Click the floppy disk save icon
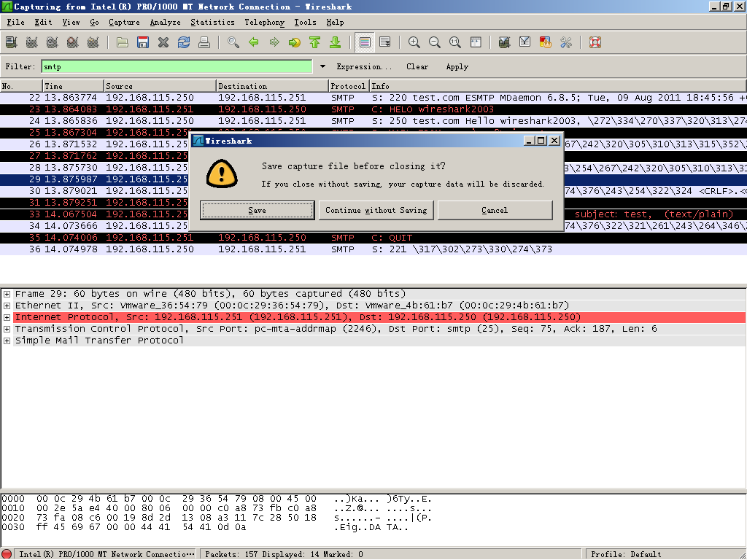Image resolution: width=747 pixels, height=560 pixels. click(143, 42)
